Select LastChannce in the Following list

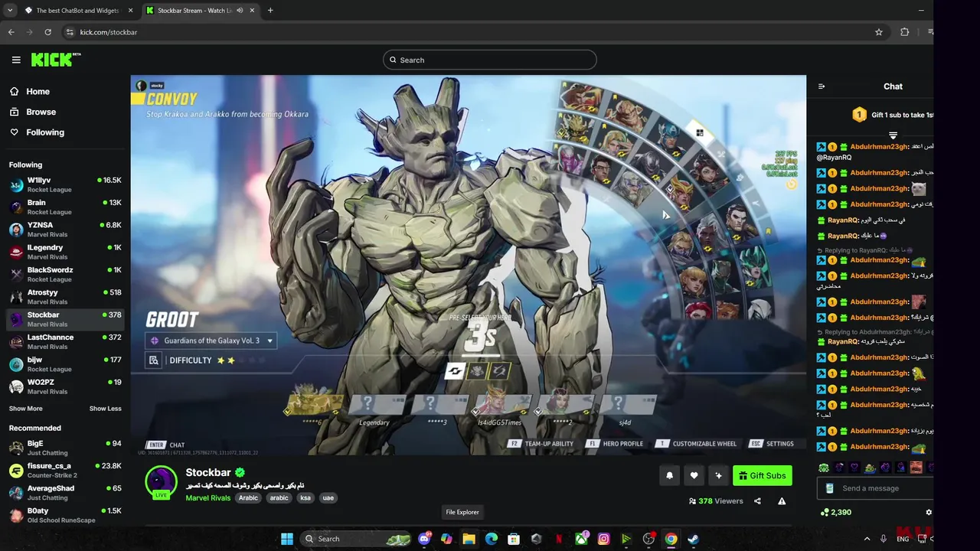65,341
